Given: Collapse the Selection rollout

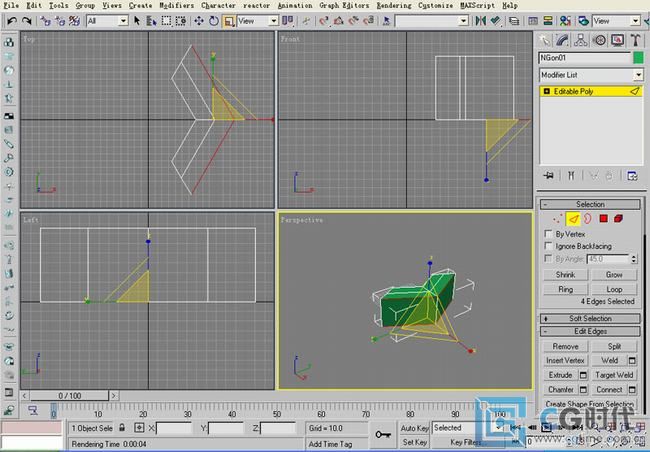Looking at the screenshot, I should click(590, 204).
